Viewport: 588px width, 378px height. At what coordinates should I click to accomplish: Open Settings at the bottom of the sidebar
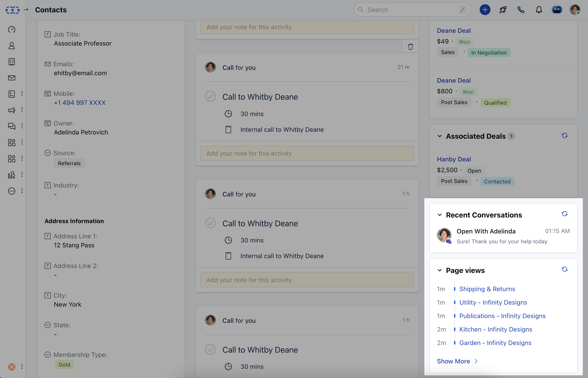point(11,367)
